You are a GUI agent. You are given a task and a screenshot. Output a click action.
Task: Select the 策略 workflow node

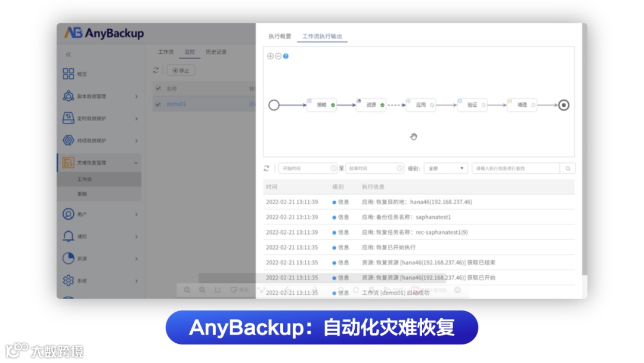(321, 105)
